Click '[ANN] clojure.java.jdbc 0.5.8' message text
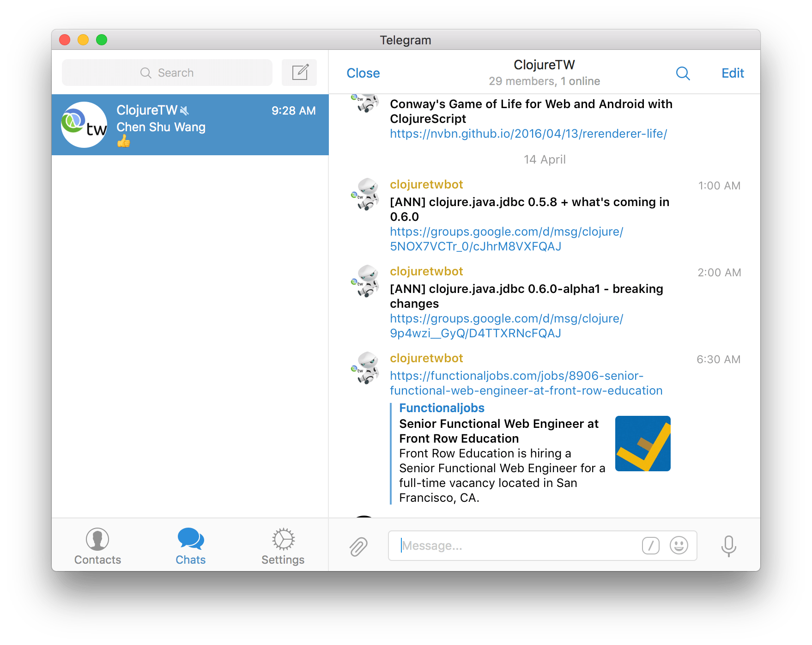Viewport: 812px width, 645px height. pyautogui.click(x=530, y=209)
